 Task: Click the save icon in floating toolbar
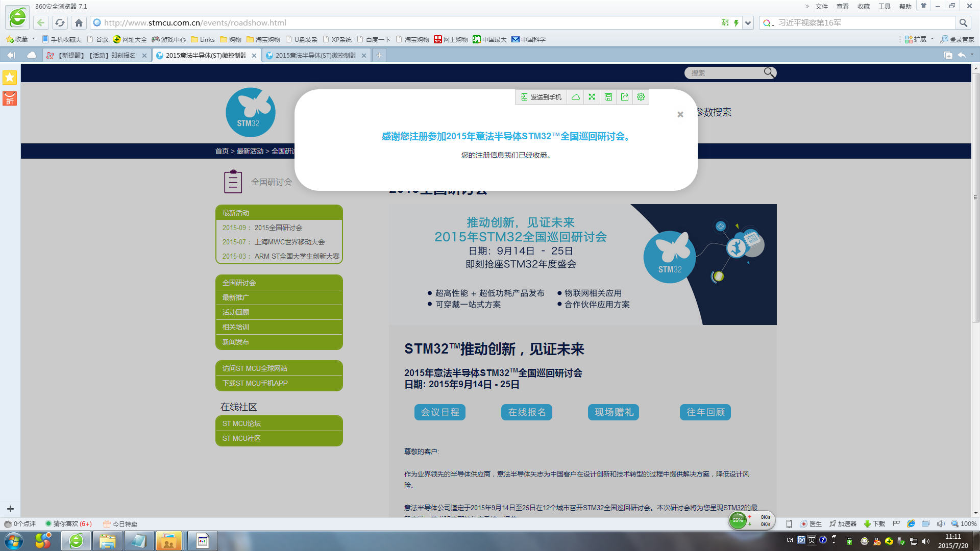(x=608, y=97)
